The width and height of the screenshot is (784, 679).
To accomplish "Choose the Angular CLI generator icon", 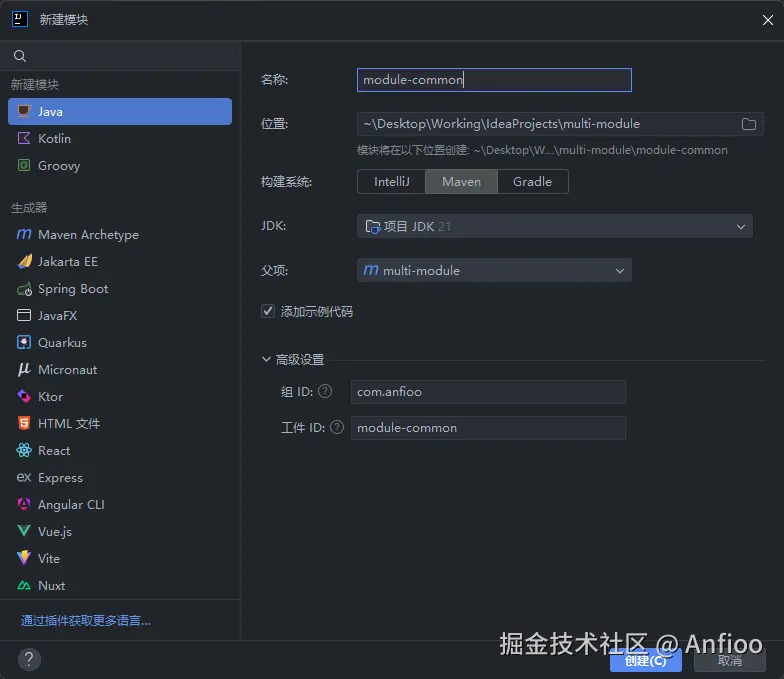I will pos(24,504).
